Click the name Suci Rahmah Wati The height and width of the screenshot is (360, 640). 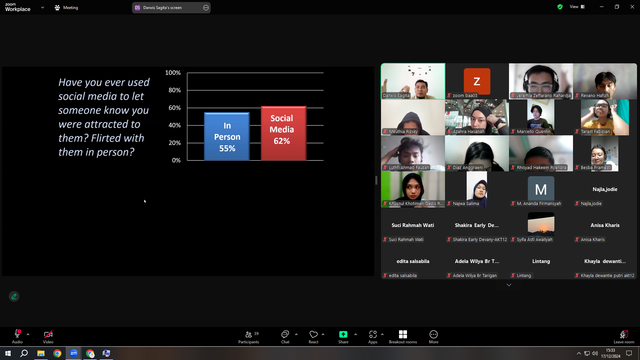413,225
